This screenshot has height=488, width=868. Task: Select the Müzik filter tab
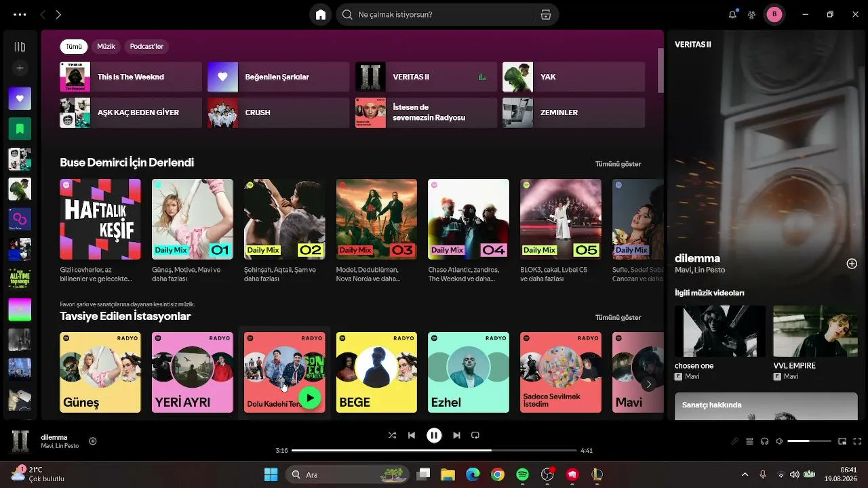[x=106, y=47]
